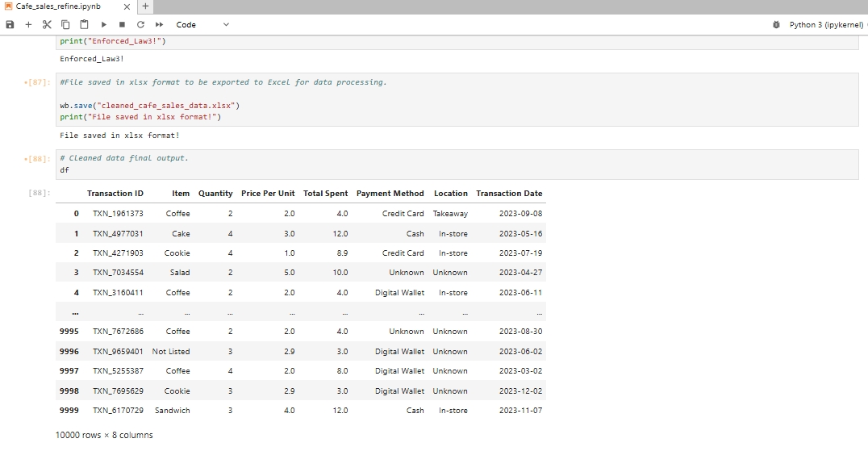This screenshot has height=472, width=868.
Task: Click TXN_3160411 cell
Action: click(118, 293)
